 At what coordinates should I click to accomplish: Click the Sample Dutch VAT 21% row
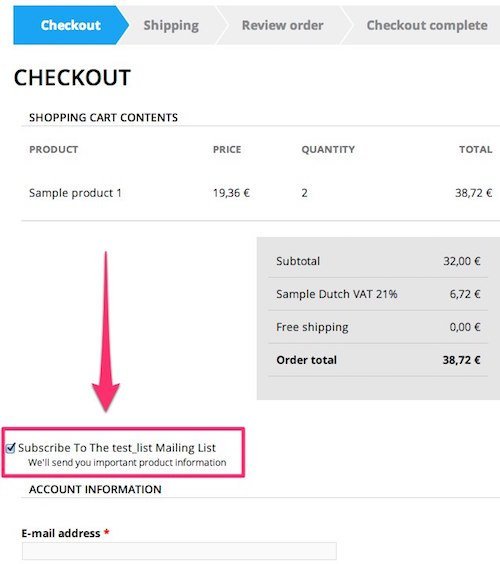tap(378, 294)
